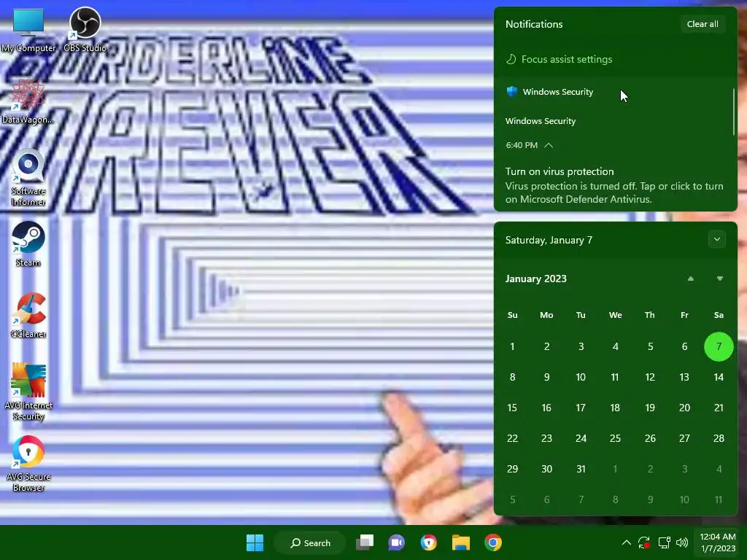Select January 9 in the calendar
The height and width of the screenshot is (560, 747).
[546, 377]
